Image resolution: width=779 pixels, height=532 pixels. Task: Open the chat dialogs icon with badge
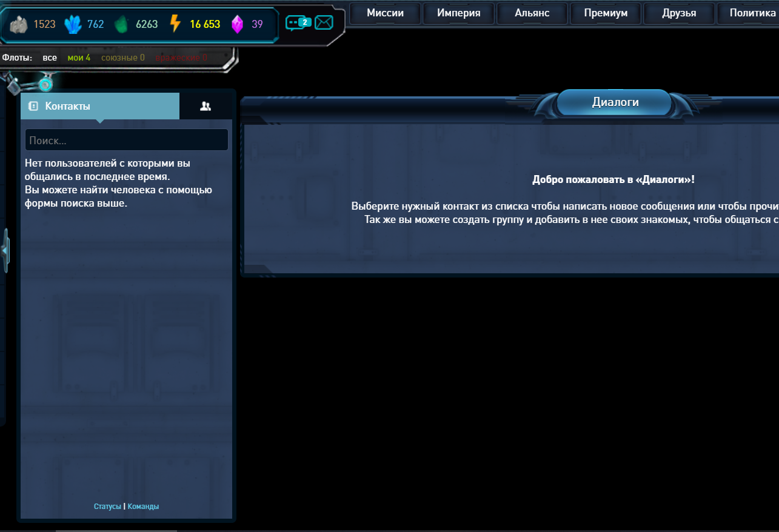pos(298,24)
